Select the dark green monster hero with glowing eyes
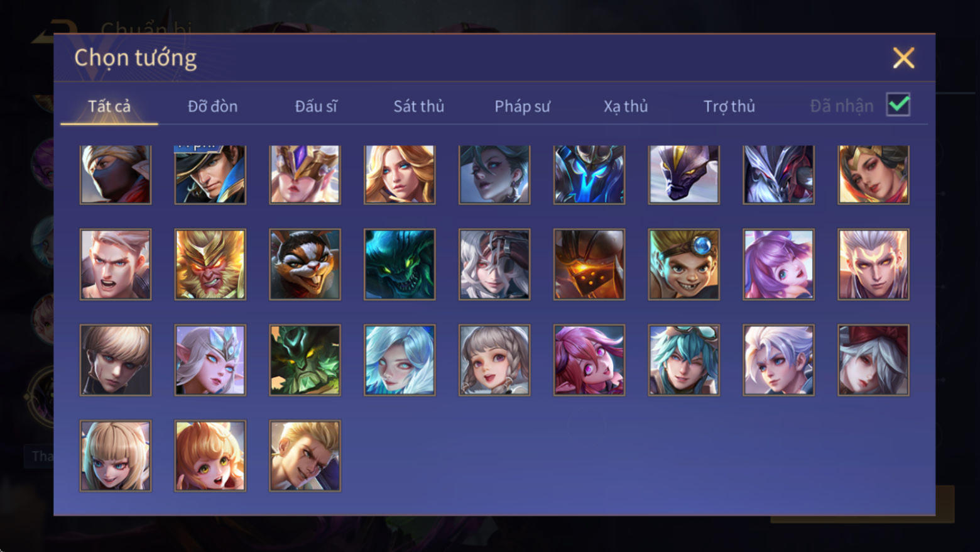 coord(400,264)
